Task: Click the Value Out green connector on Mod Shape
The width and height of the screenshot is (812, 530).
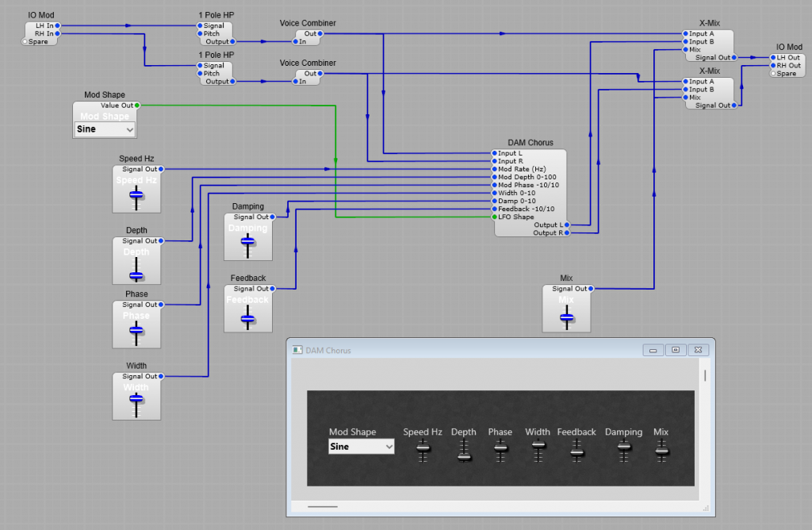Action: (x=137, y=105)
